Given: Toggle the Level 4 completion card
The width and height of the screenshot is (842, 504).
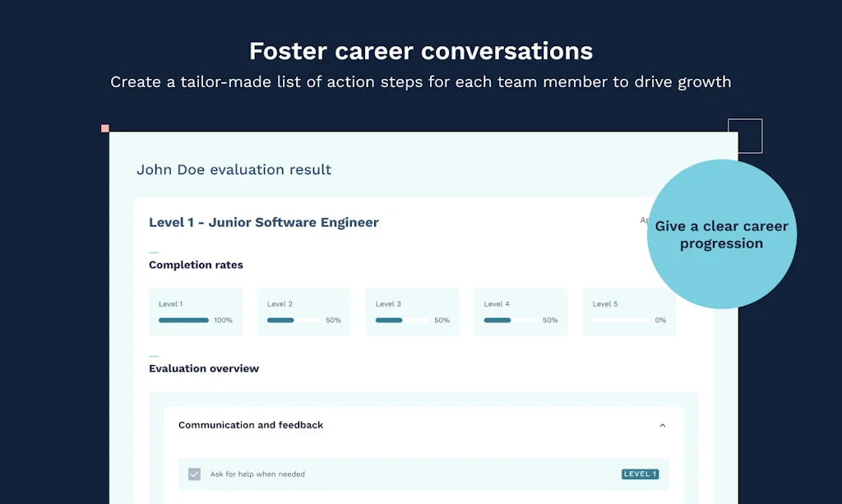Looking at the screenshot, I should pyautogui.click(x=520, y=312).
